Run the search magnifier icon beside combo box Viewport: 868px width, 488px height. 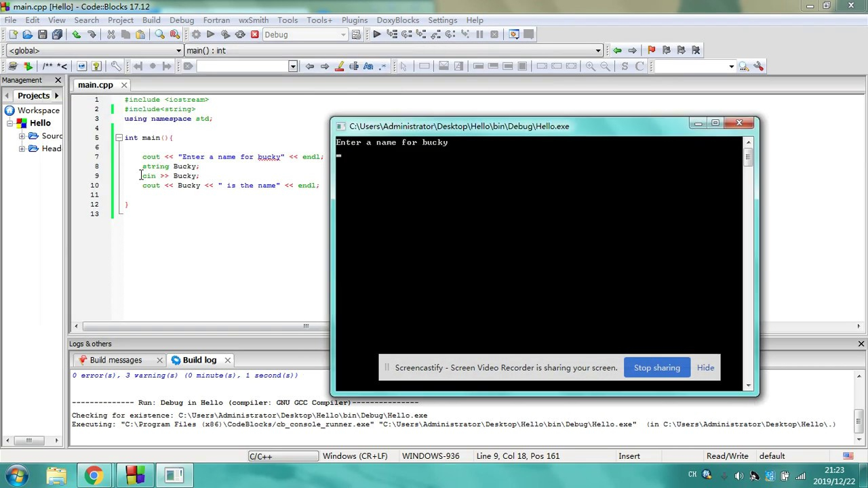pos(744,66)
